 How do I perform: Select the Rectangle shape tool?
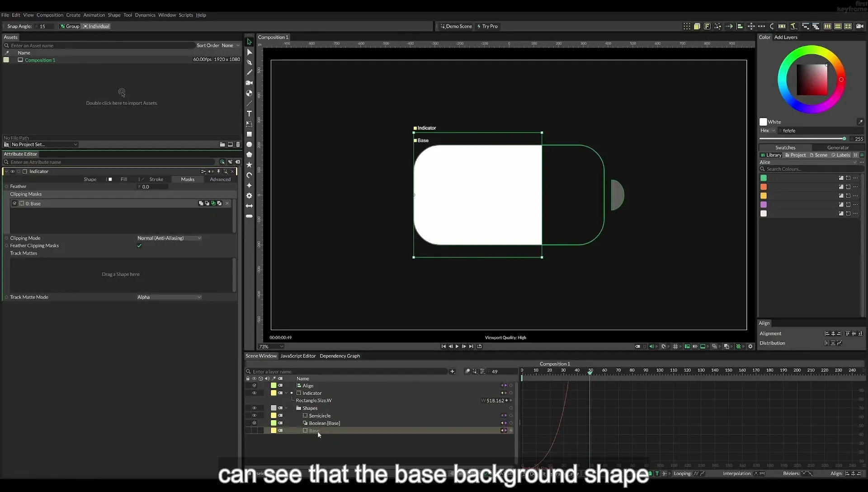coord(249,134)
